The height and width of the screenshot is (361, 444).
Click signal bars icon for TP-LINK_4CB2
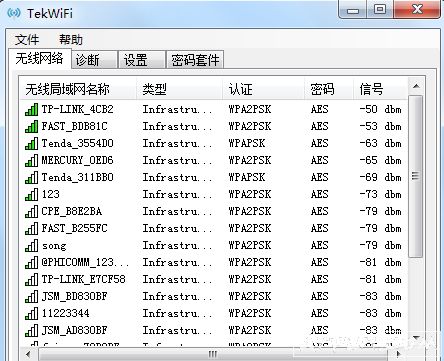point(31,109)
